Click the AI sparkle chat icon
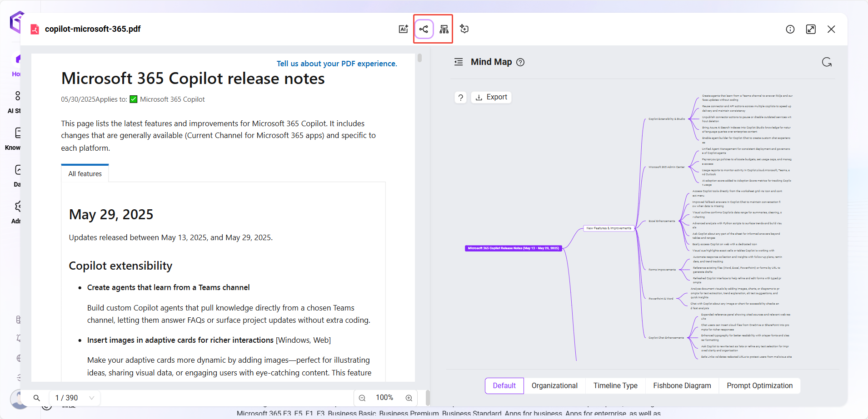This screenshot has height=419, width=868. (464, 29)
